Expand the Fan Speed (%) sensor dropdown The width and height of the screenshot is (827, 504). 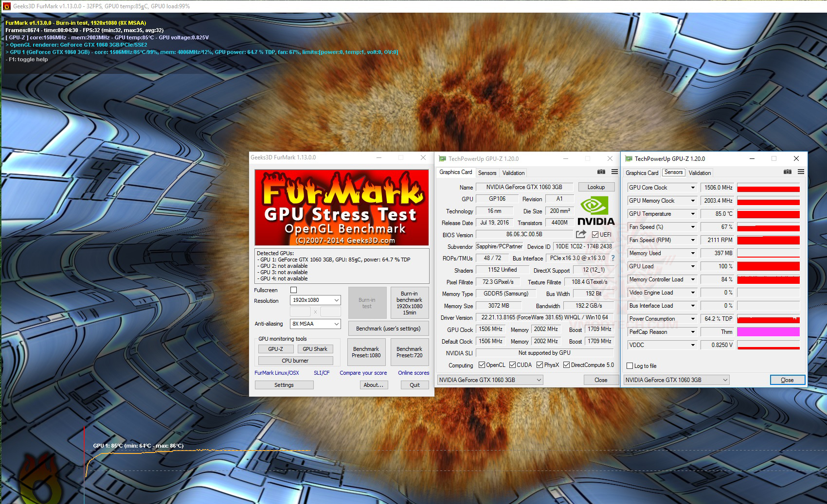point(693,227)
